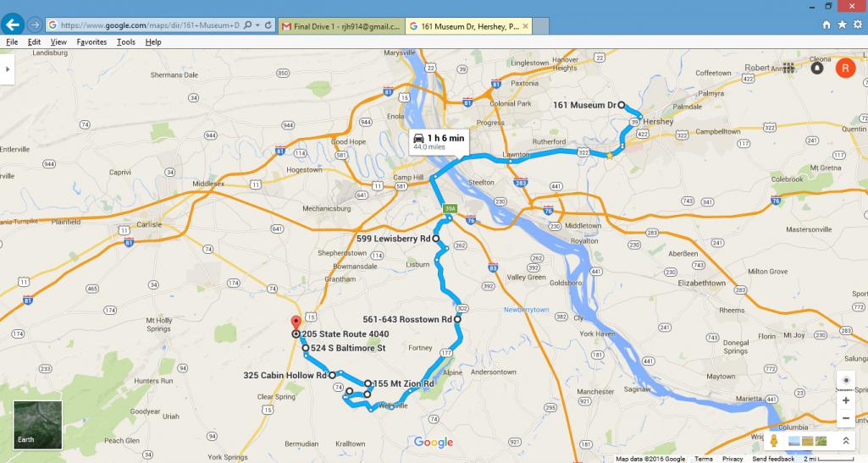Toggle Earth satellite view thumbnail
Viewport: 868px width, 463px height.
pyautogui.click(x=37, y=424)
